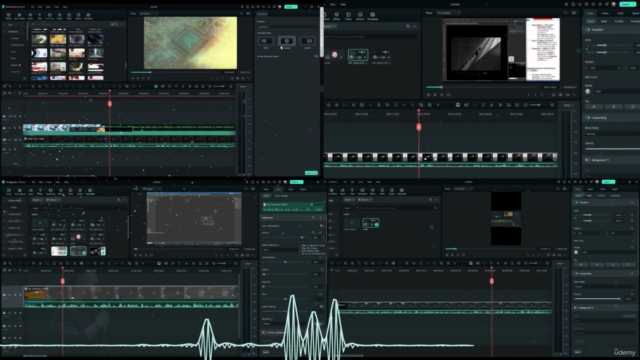Image resolution: width=640 pixels, height=360 pixels.
Task: Adjust Volume slider in bottom-left audio panel
Action: (x=286, y=237)
